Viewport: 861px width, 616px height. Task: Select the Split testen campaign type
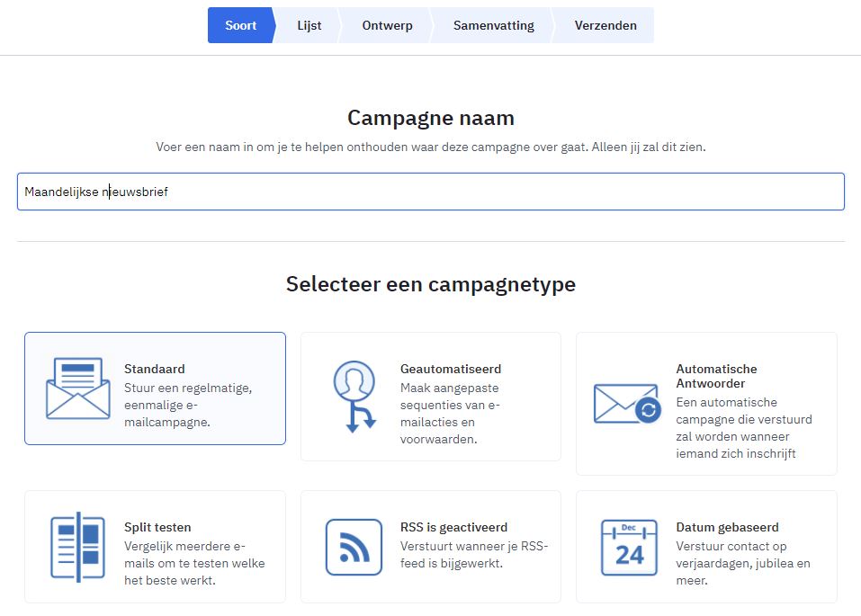click(154, 546)
